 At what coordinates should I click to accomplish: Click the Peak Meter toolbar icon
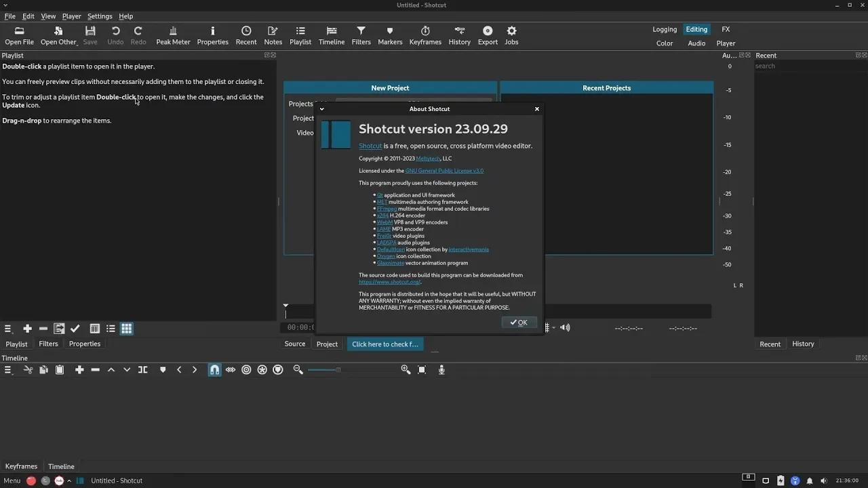[174, 35]
